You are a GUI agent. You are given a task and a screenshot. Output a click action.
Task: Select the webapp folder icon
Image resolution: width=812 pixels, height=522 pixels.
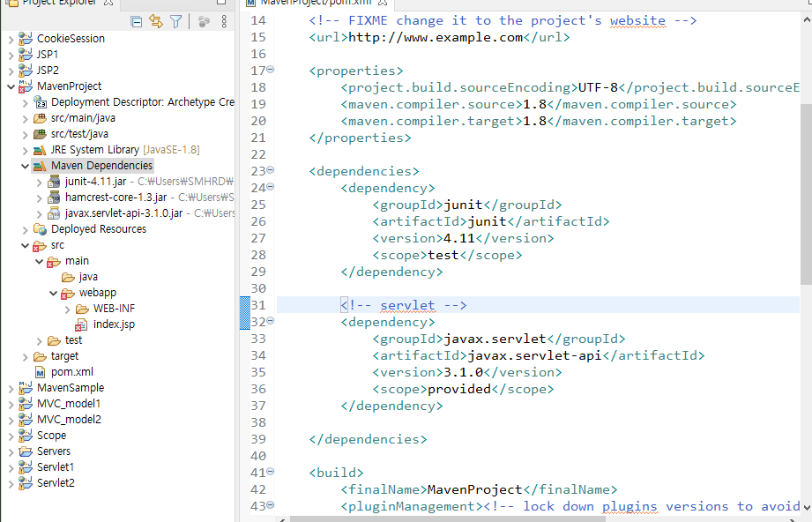coord(68,294)
